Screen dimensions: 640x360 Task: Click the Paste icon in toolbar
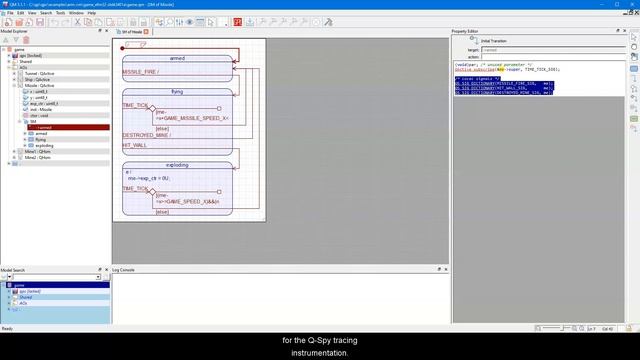click(x=98, y=22)
